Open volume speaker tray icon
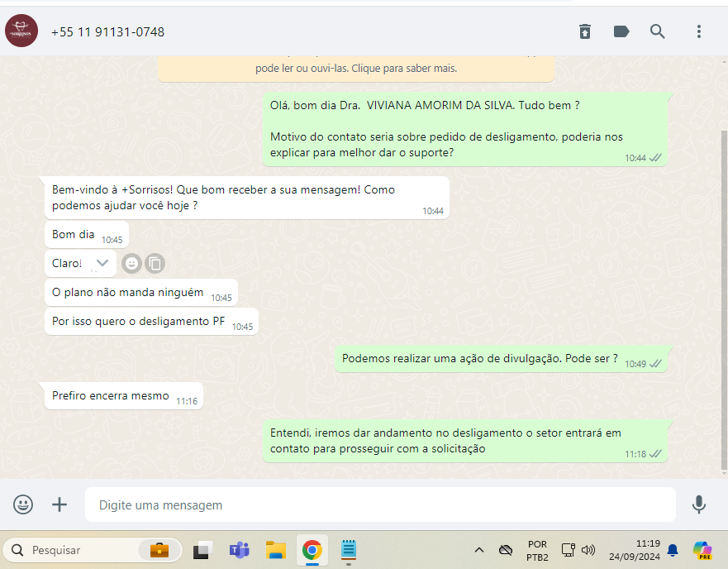Image resolution: width=728 pixels, height=569 pixels. (588, 551)
